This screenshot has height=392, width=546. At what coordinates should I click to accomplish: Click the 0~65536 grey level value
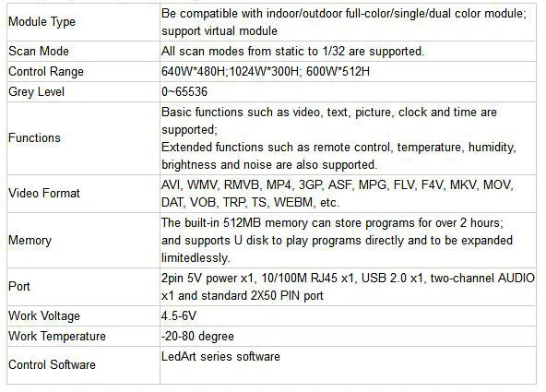point(184,92)
